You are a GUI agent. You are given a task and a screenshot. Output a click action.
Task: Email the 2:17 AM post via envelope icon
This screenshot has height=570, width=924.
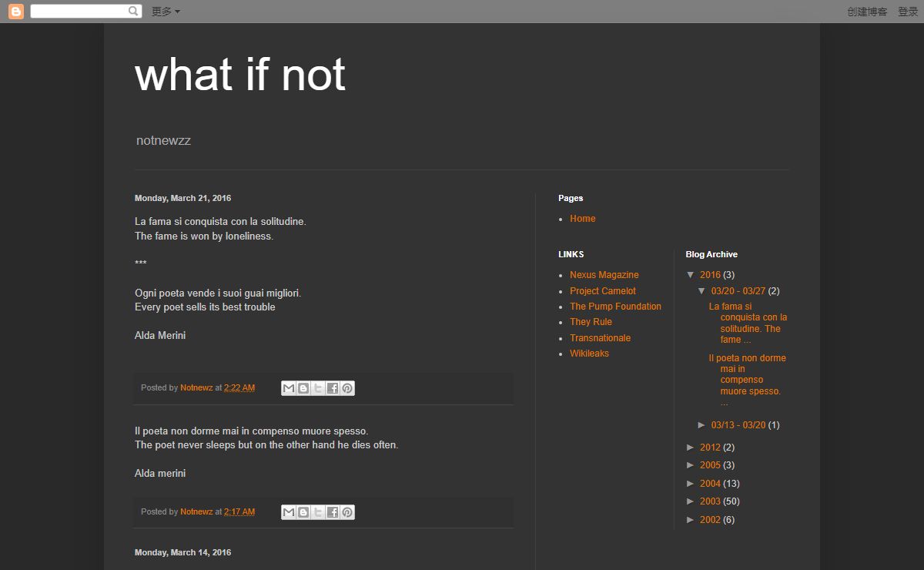pyautogui.click(x=289, y=512)
